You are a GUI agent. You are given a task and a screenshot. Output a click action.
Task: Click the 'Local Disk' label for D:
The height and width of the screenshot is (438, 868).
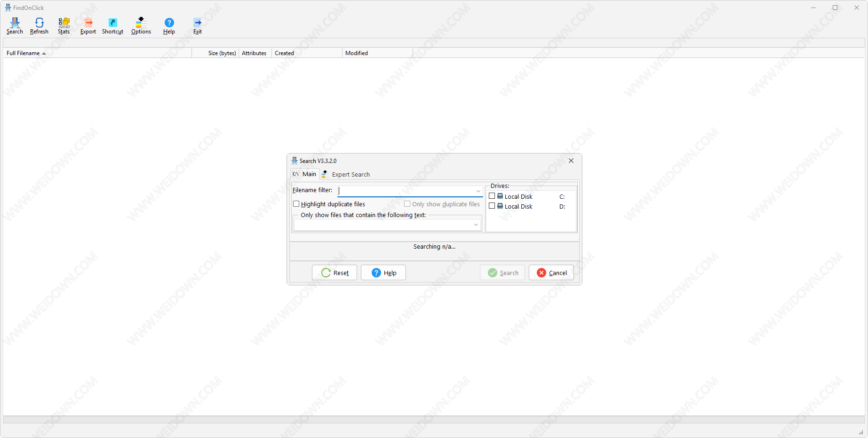point(518,206)
